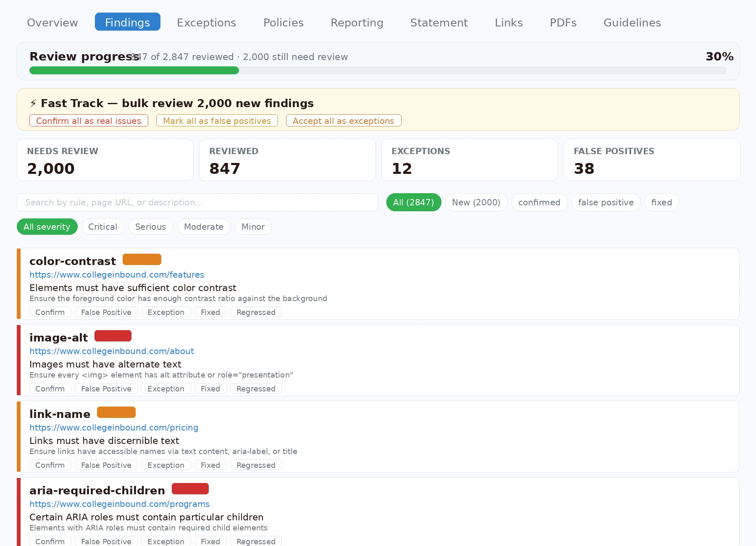This screenshot has height=546, width=756.
Task: Switch to the Reporting tab
Action: 357,23
